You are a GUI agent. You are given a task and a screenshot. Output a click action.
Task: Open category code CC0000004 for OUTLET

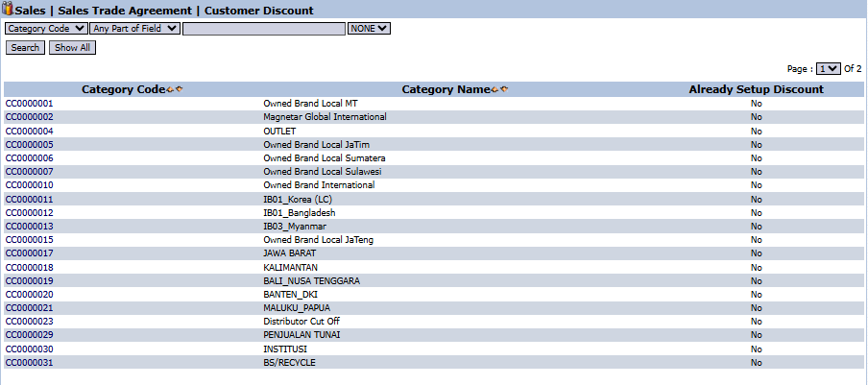point(30,131)
